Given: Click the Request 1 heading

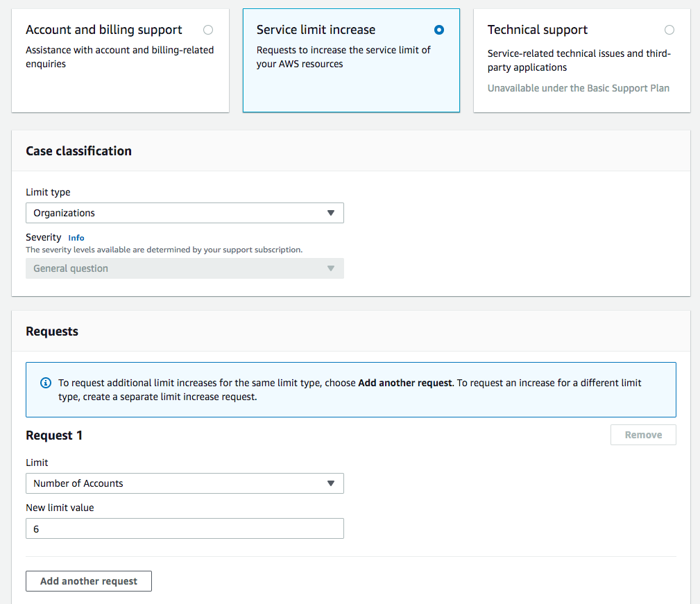Looking at the screenshot, I should coord(54,435).
